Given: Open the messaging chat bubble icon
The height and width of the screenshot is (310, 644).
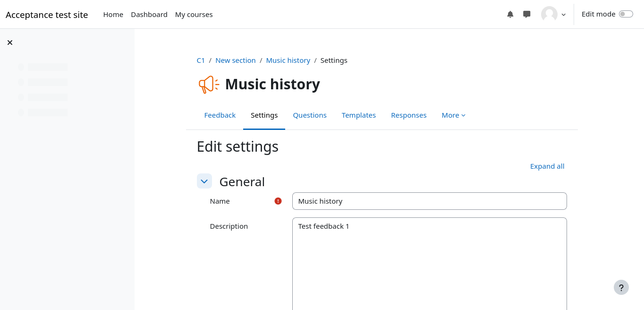Looking at the screenshot, I should pyautogui.click(x=526, y=14).
